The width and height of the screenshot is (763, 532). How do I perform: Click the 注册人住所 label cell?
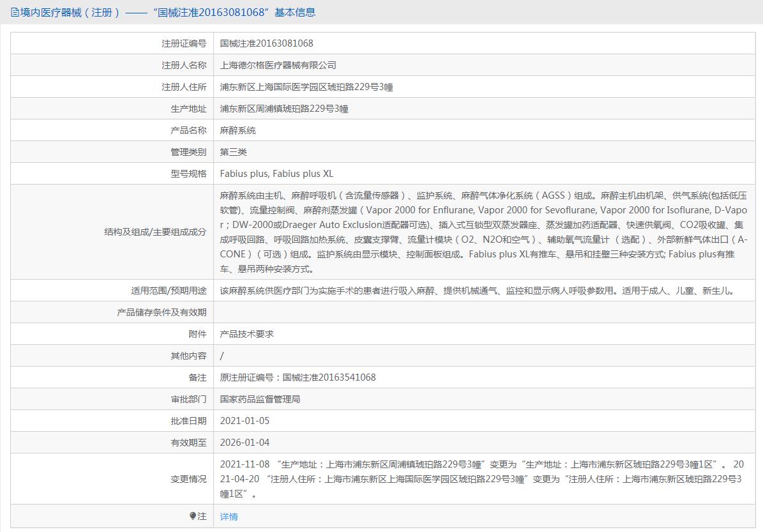(112, 87)
